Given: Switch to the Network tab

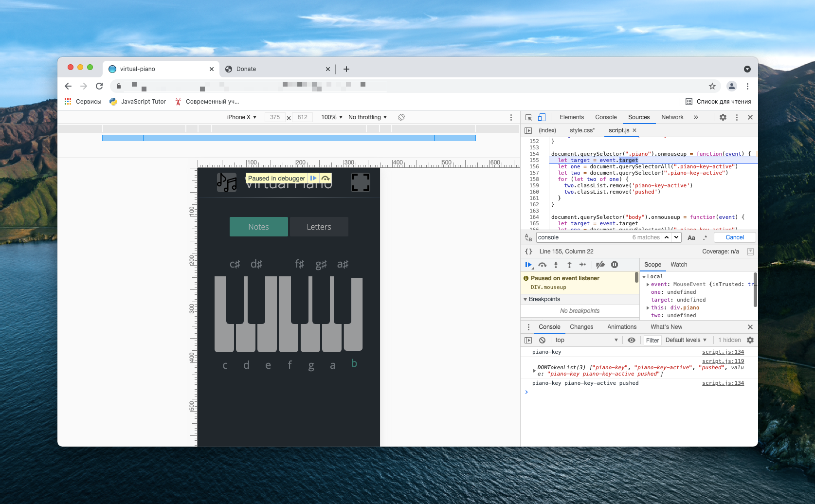Looking at the screenshot, I should point(672,117).
